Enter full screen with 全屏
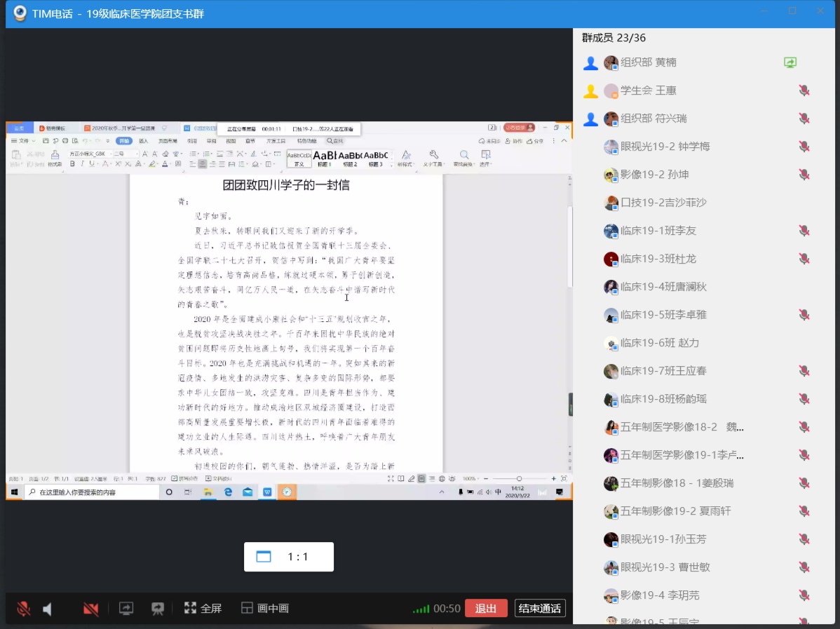The height and width of the screenshot is (629, 840). (203, 609)
